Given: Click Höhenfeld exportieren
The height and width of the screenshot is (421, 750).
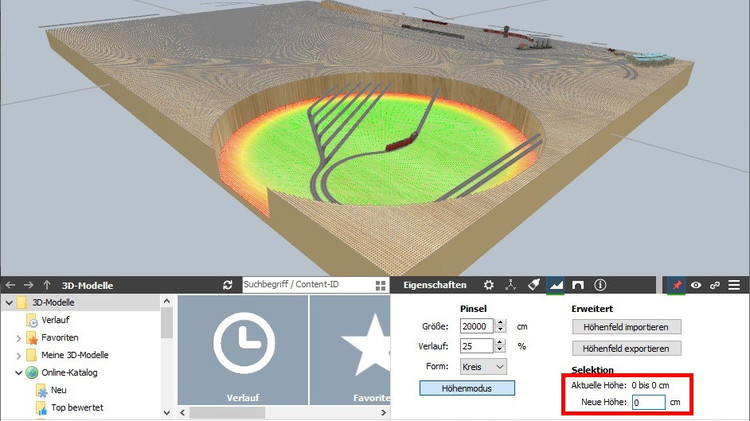Looking at the screenshot, I should (626, 349).
